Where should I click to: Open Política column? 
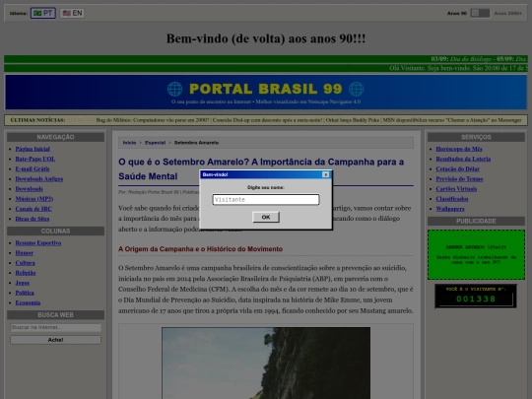25,293
